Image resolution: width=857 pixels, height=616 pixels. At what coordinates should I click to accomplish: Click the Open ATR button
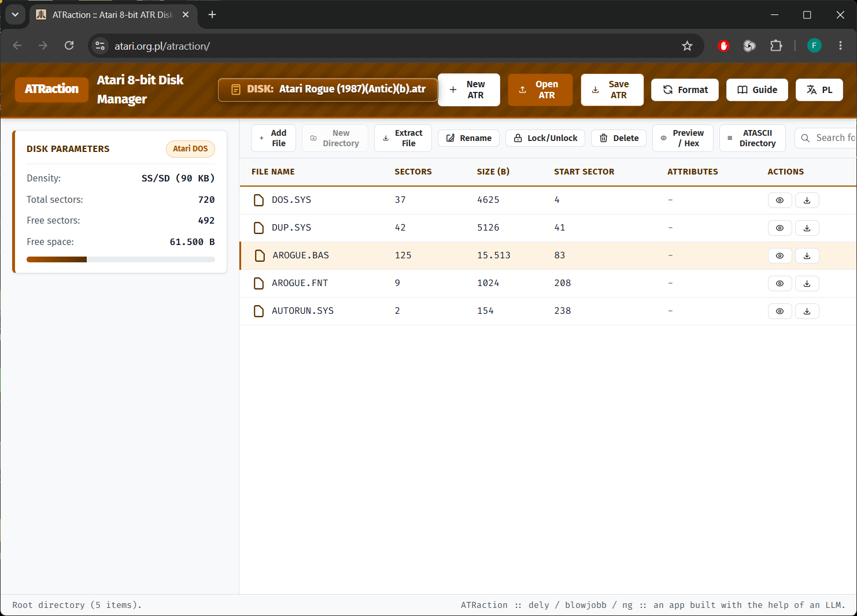(540, 90)
